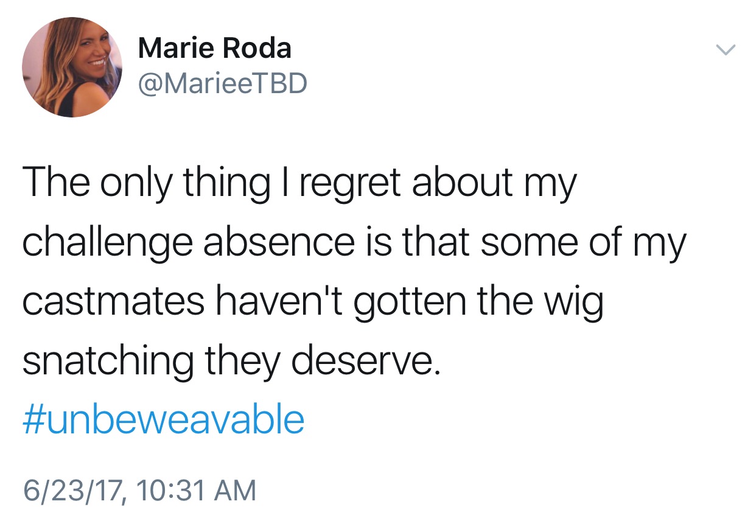
Task: Follow the #unbeweavable hashtag link
Action: point(164,420)
